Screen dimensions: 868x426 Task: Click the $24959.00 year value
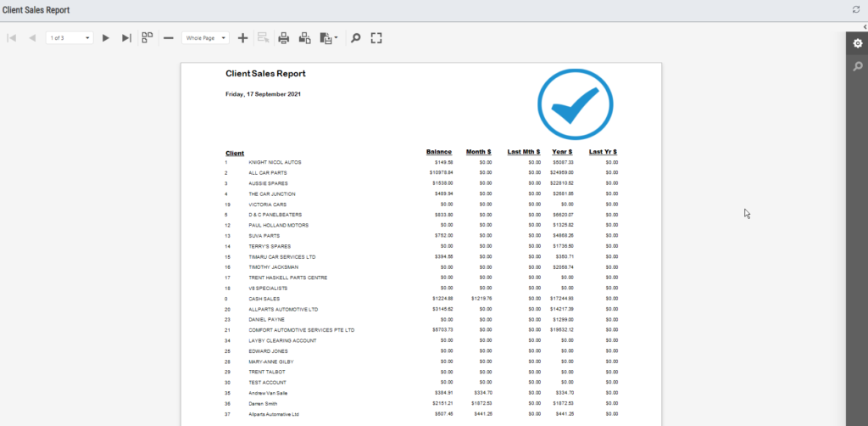point(562,173)
